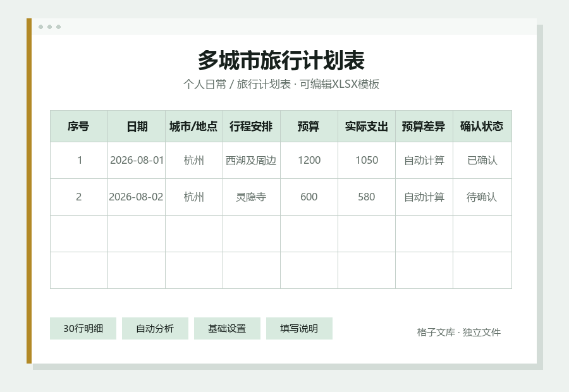Select the actual expense cell 580
The width and height of the screenshot is (569, 392).
[367, 197]
